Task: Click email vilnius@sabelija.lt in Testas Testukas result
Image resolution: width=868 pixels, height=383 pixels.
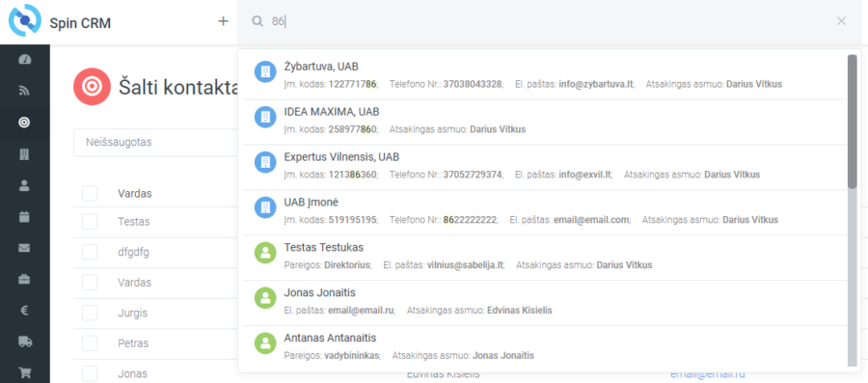Action: (x=466, y=265)
